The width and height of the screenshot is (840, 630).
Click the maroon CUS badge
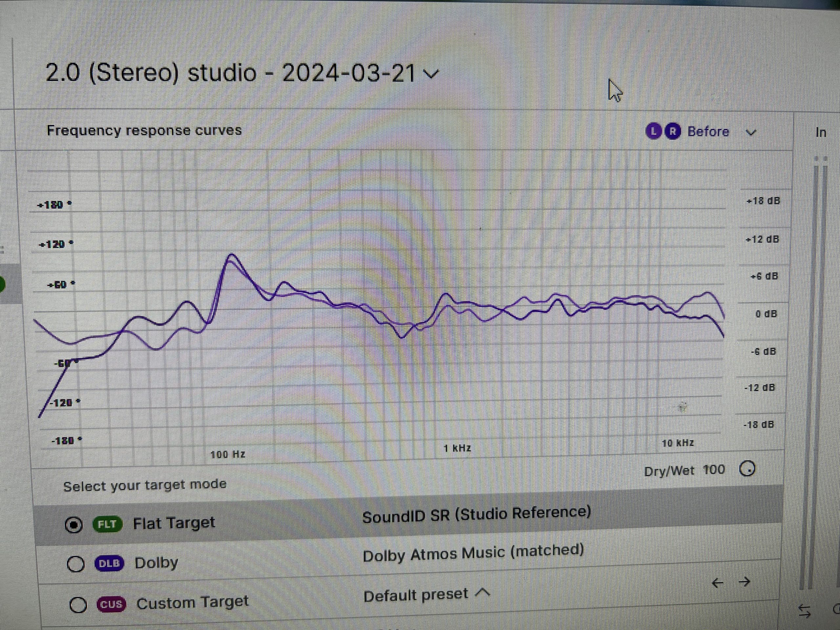click(111, 604)
